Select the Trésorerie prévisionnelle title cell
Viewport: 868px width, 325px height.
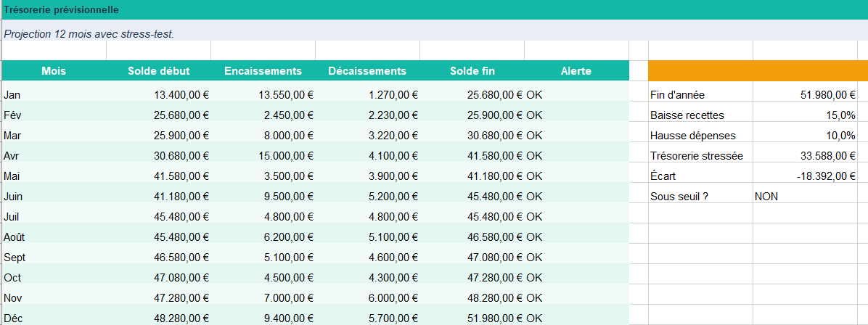(434, 10)
